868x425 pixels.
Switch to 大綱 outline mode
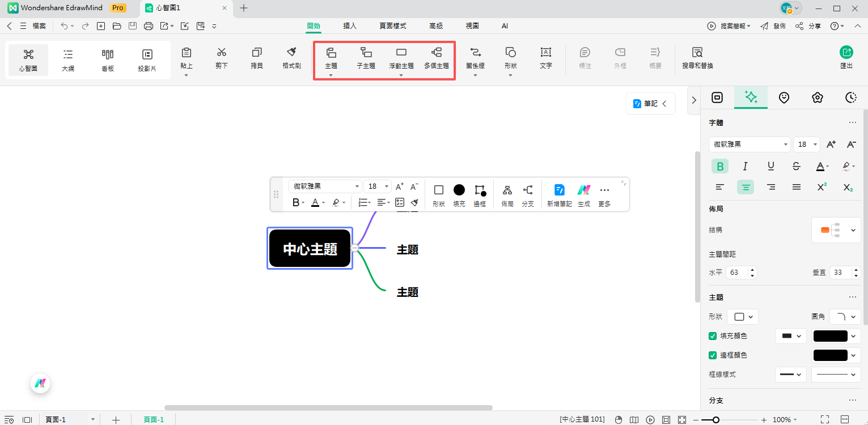click(x=67, y=59)
